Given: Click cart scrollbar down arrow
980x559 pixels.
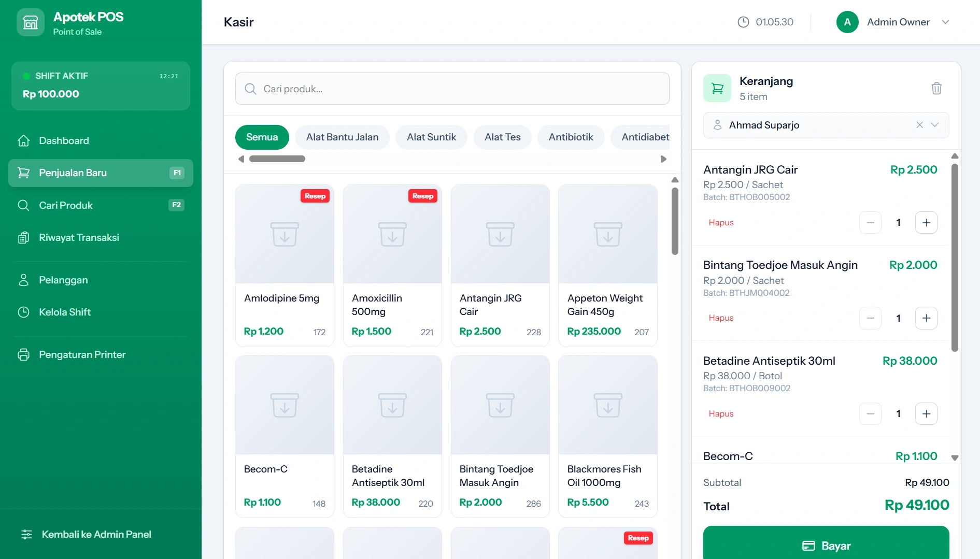Looking at the screenshot, I should point(955,458).
